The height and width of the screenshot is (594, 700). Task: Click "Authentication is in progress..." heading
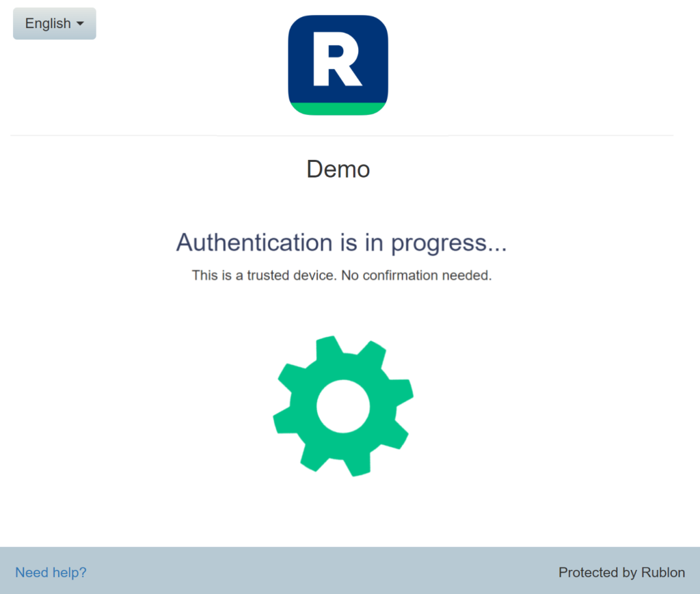(341, 243)
